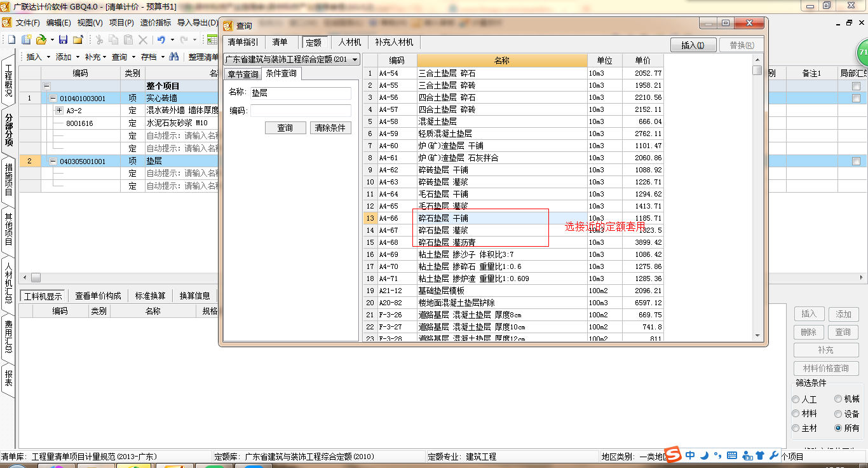The width and height of the screenshot is (868, 468).
Task: Click the Open folder toolbar icon
Action: click(41, 39)
